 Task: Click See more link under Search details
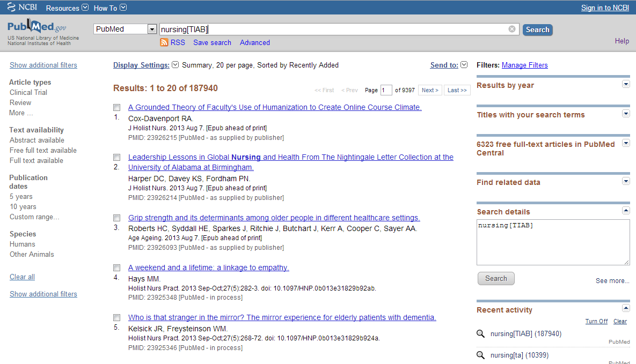pyautogui.click(x=612, y=280)
